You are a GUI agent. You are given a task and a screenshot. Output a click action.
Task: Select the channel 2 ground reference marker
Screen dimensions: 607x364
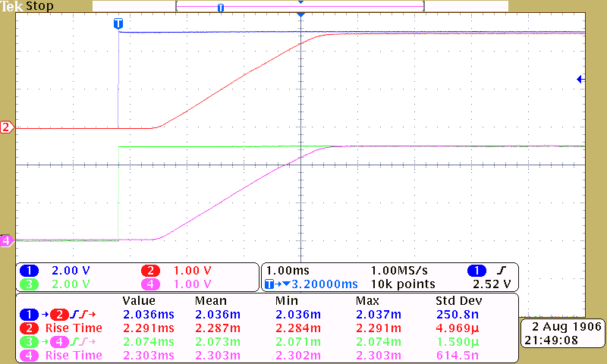[x=7, y=127]
